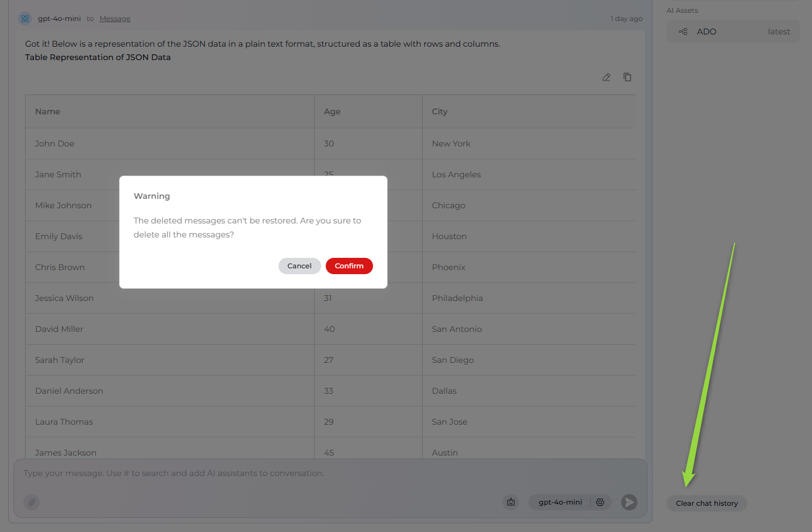Select the James Jackson cell
812x532 pixels.
point(170,449)
